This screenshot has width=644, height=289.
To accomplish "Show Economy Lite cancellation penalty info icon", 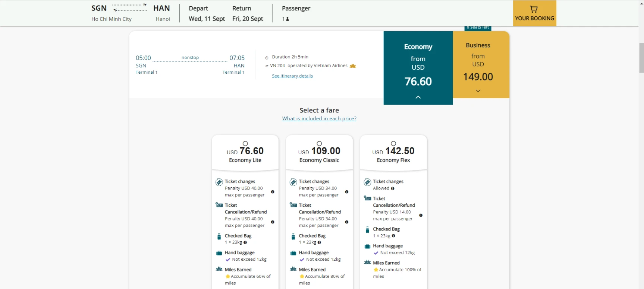I will point(273,222).
